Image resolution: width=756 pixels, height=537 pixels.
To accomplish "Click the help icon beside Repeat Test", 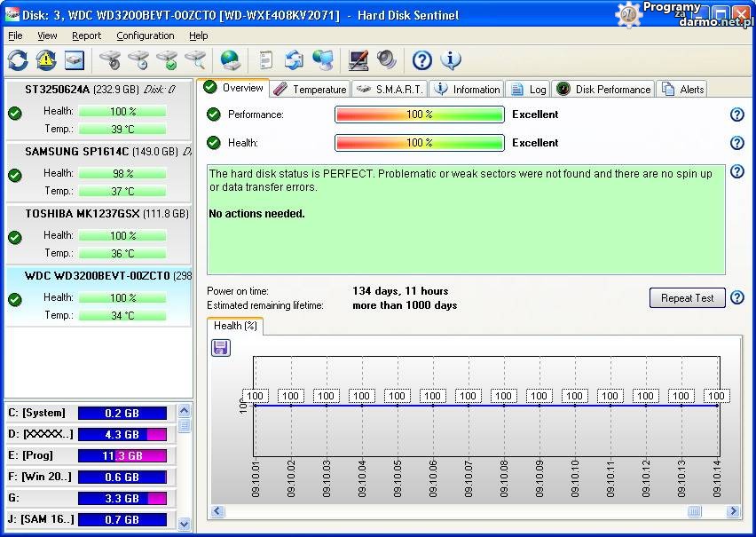I will click(736, 298).
